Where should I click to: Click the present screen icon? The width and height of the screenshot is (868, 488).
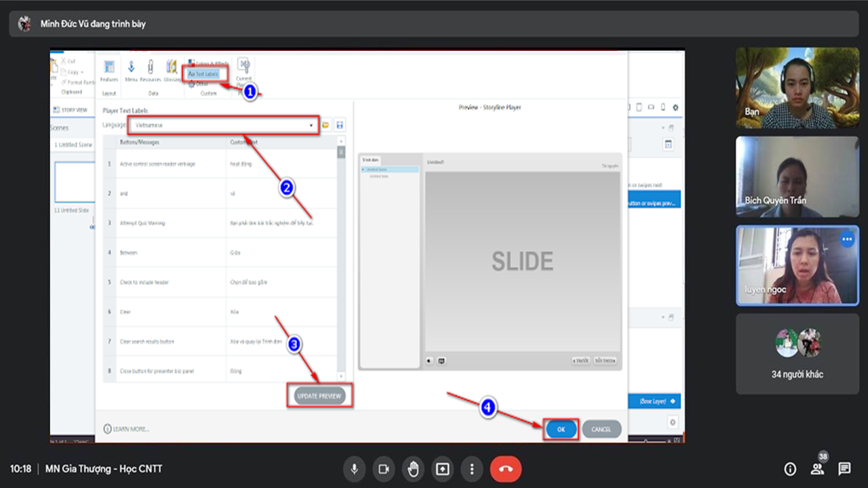coord(442,469)
